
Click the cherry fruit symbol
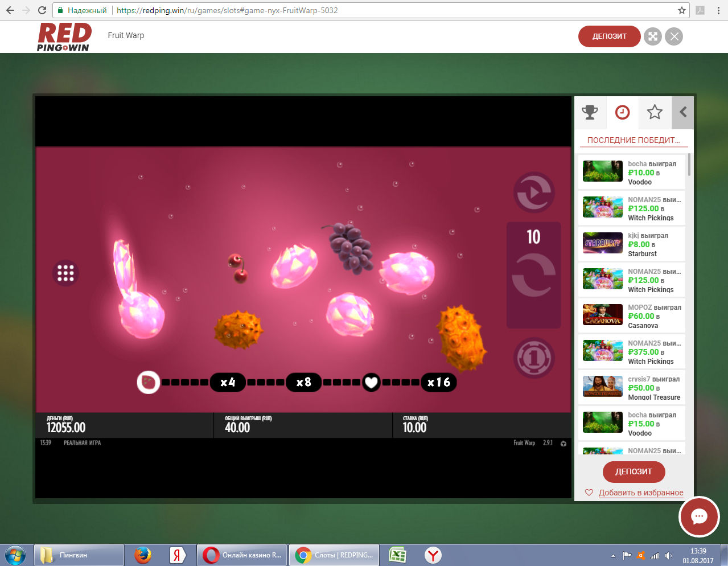[x=238, y=268]
